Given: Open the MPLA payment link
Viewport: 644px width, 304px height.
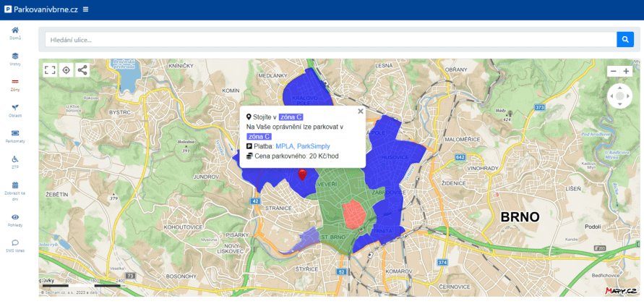Looking at the screenshot, I should tap(284, 146).
